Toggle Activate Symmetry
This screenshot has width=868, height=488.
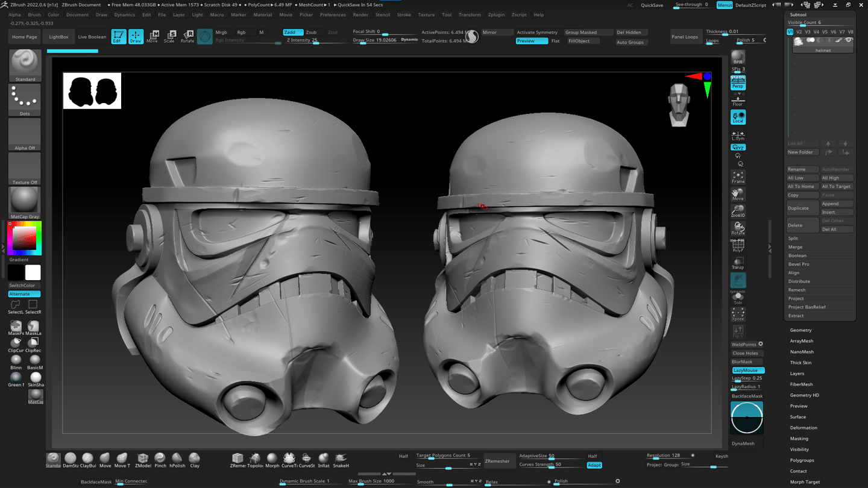tap(538, 33)
